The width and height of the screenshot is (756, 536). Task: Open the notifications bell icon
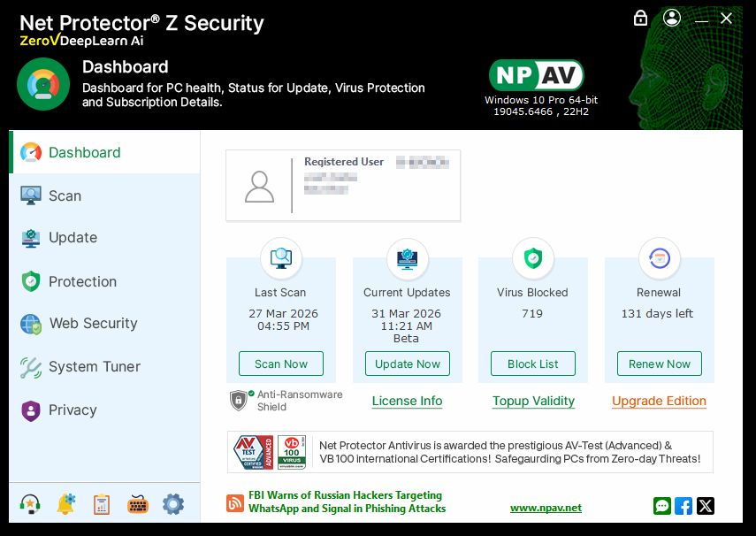[x=65, y=504]
